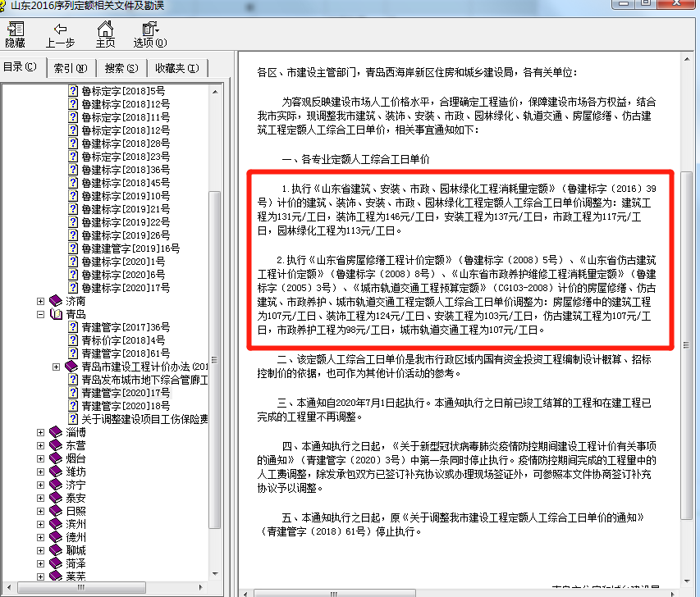Select 鲁建标字[2018]12号 in the tree
Screen dimensions: 700x597
pos(126,104)
